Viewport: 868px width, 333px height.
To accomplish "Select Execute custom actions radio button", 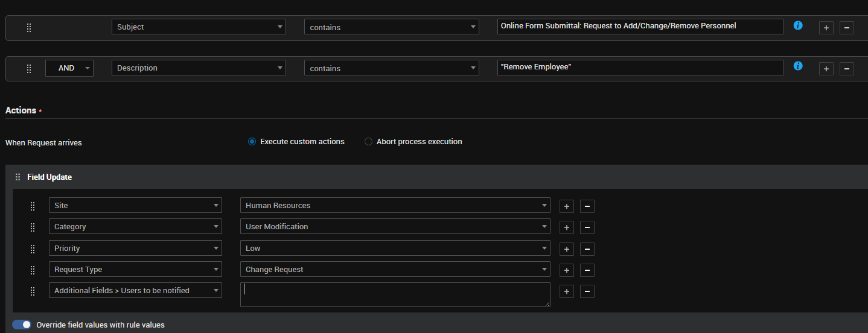I will (x=252, y=142).
